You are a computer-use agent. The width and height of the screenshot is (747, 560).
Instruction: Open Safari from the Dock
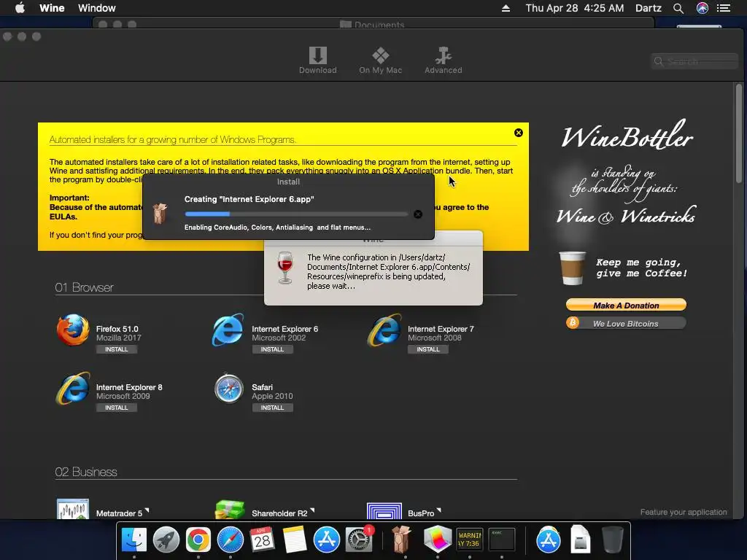pyautogui.click(x=230, y=540)
